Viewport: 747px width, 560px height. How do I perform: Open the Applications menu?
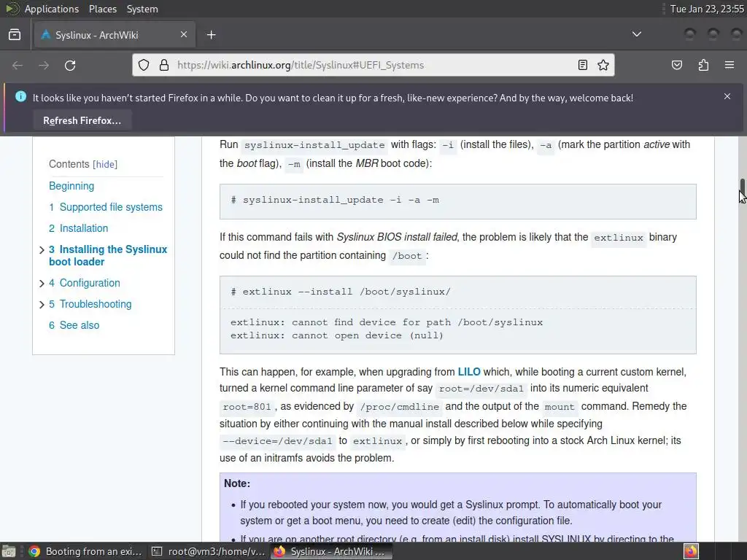(52, 9)
